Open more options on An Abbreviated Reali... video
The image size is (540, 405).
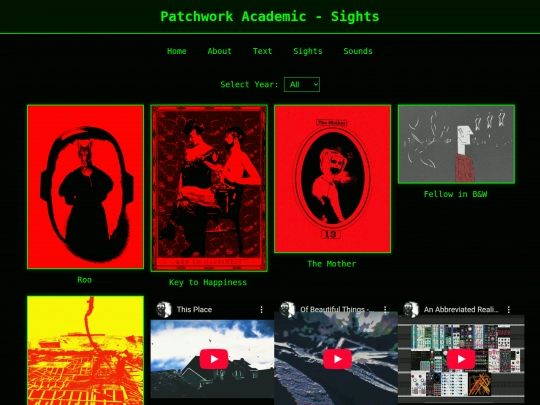click(x=509, y=309)
